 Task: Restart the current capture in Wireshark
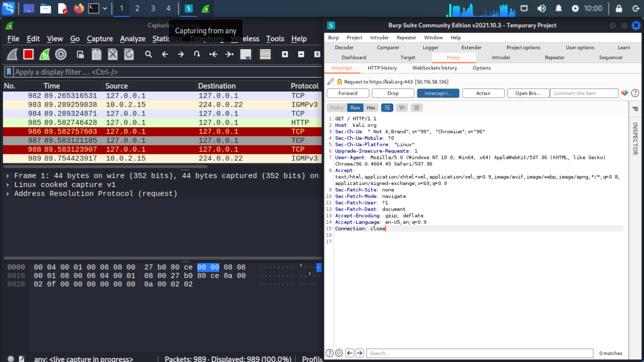pyautogui.click(x=44, y=54)
